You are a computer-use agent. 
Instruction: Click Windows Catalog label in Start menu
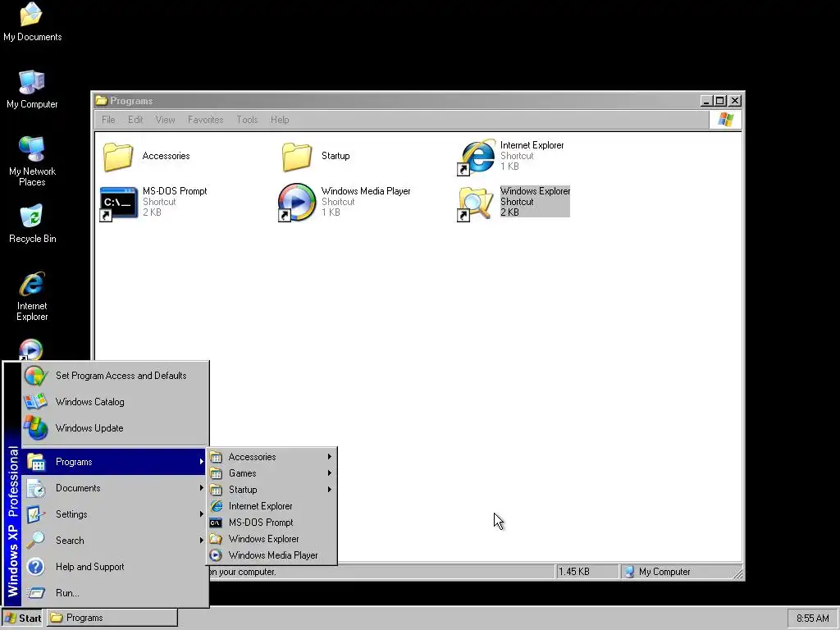pyautogui.click(x=89, y=402)
